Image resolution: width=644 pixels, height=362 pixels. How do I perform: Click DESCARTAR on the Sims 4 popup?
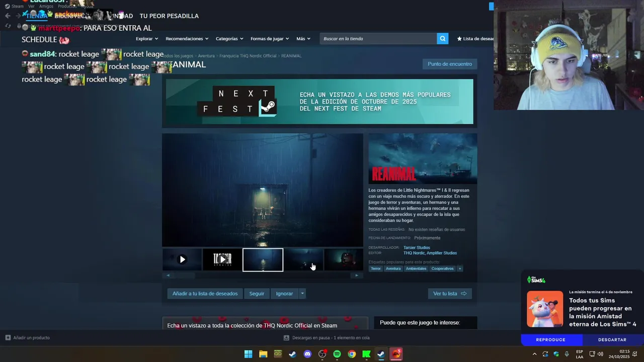click(x=612, y=340)
